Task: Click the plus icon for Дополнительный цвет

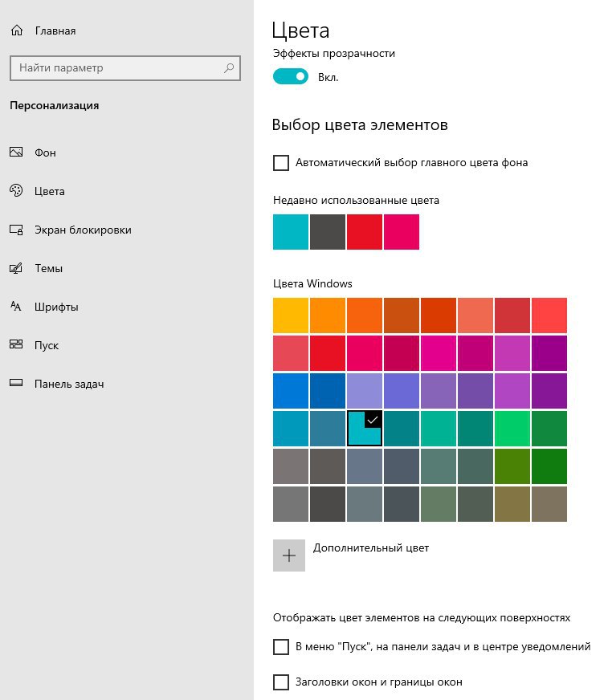Action: click(x=289, y=556)
